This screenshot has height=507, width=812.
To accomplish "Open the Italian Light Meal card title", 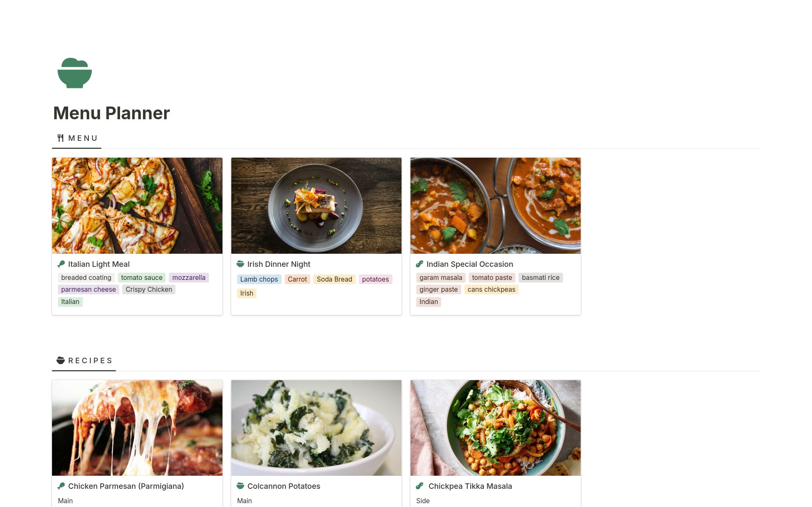I will [99, 264].
